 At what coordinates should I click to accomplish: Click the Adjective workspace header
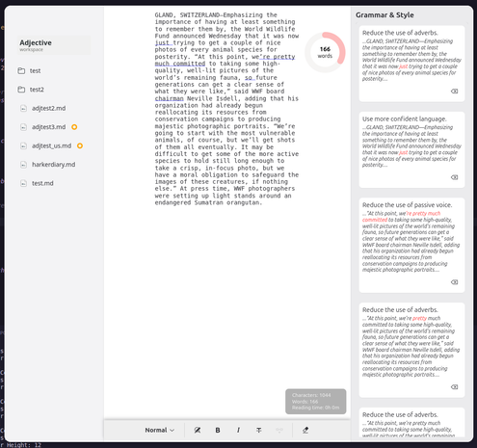click(x=54, y=45)
